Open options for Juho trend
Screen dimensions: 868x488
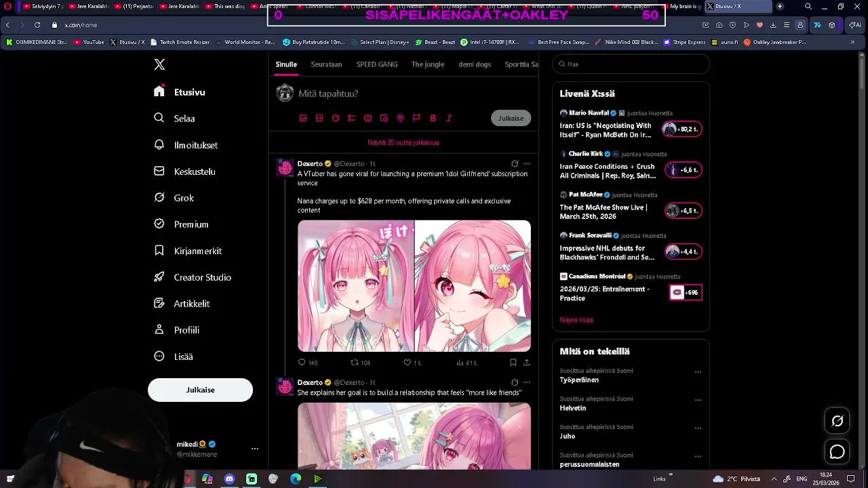click(x=698, y=428)
